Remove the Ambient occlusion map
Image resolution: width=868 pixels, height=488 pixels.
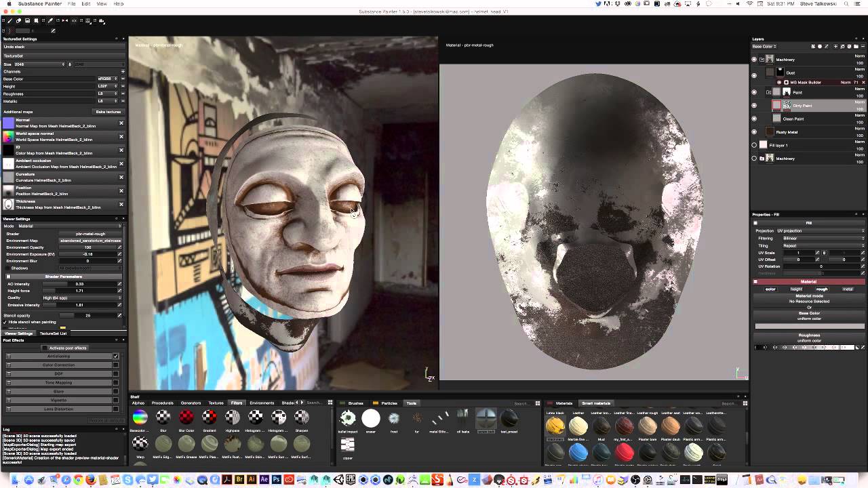[121, 163]
